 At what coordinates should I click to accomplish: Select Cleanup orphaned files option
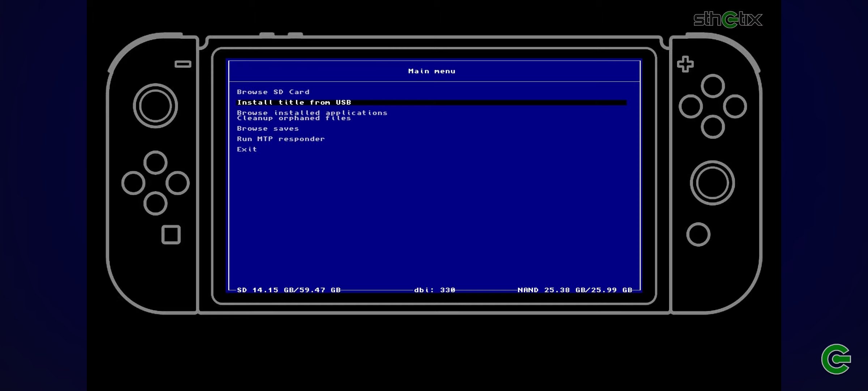point(294,118)
